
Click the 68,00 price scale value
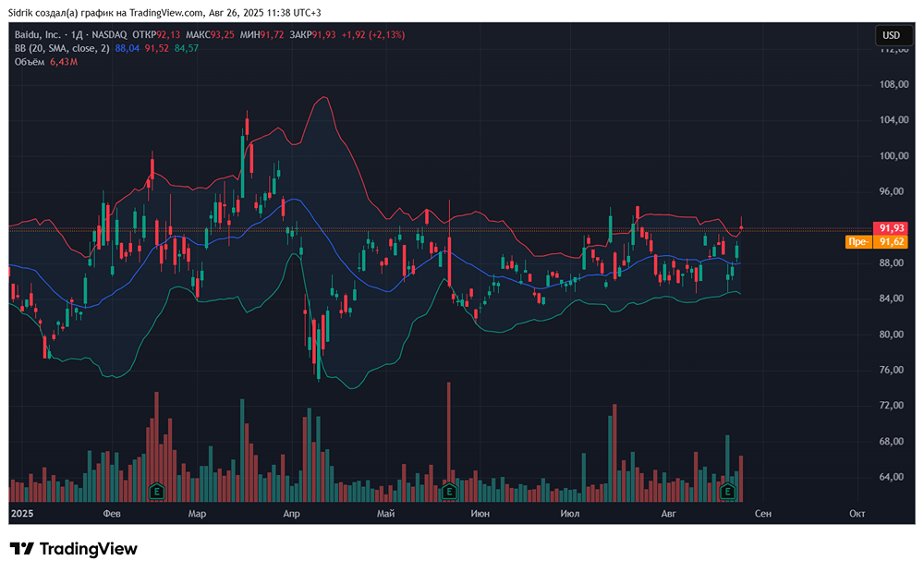(892, 441)
